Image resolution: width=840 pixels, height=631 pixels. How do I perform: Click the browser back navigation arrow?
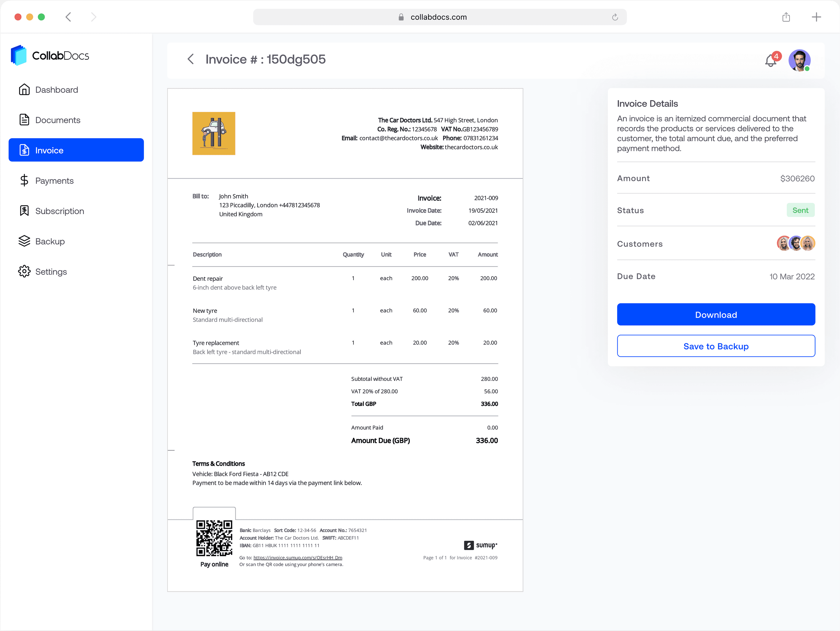click(68, 17)
